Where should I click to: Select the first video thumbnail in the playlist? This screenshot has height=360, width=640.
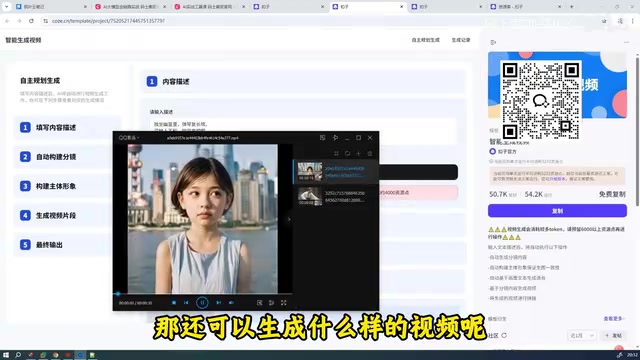click(x=310, y=171)
